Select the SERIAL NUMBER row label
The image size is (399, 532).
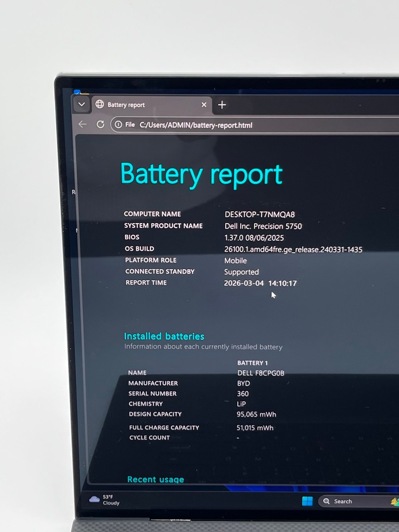[153, 394]
